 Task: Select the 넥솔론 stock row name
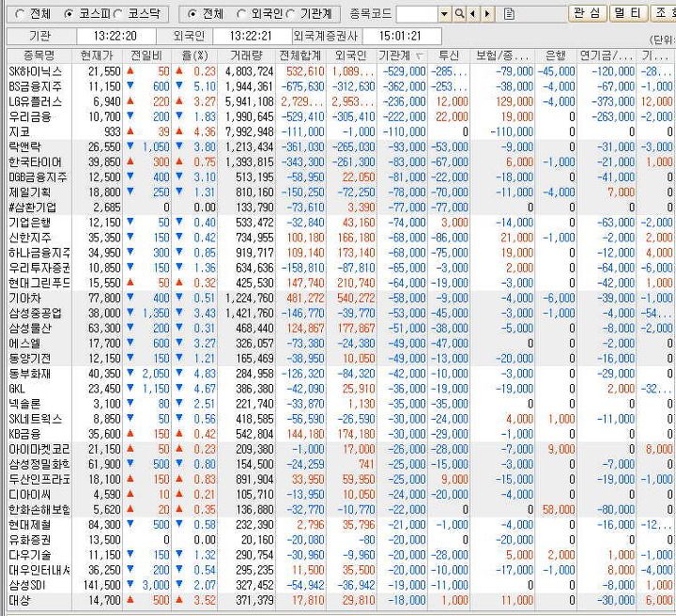point(25,404)
